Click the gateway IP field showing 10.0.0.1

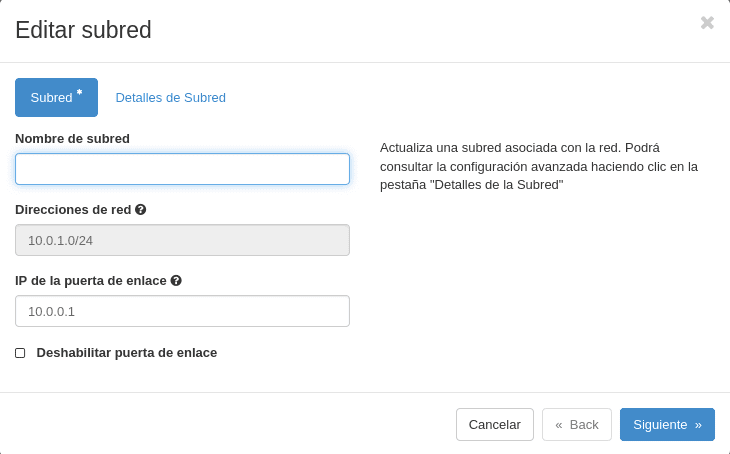pos(182,311)
